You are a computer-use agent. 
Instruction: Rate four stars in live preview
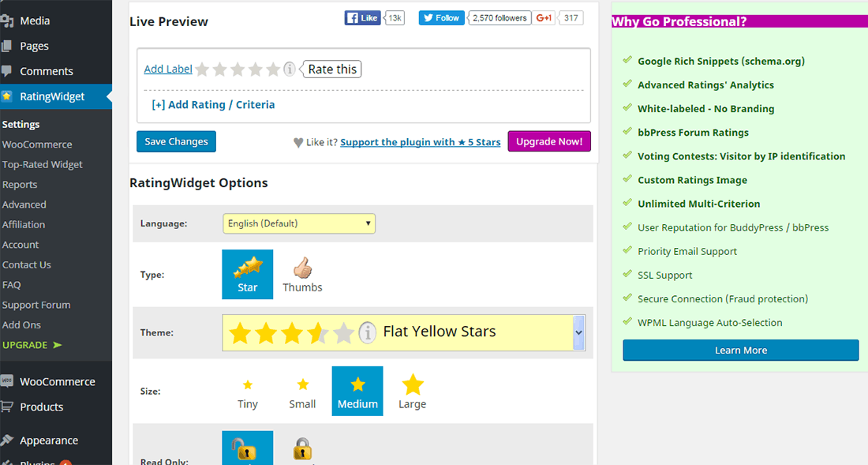pyautogui.click(x=255, y=69)
